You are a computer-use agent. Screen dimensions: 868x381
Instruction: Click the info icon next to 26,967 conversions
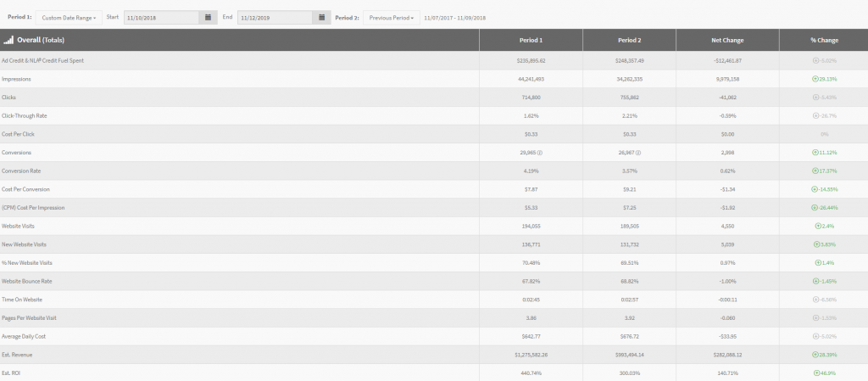pyautogui.click(x=638, y=152)
